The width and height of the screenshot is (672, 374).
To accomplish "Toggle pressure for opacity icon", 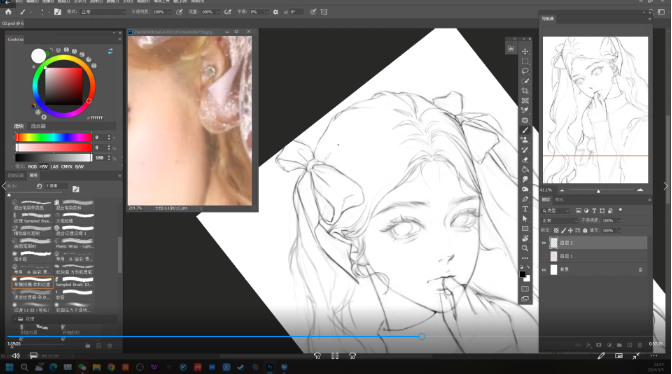I will tap(180, 12).
